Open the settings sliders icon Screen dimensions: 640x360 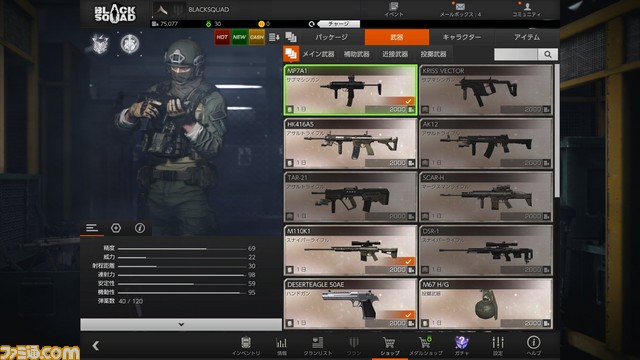click(498, 342)
